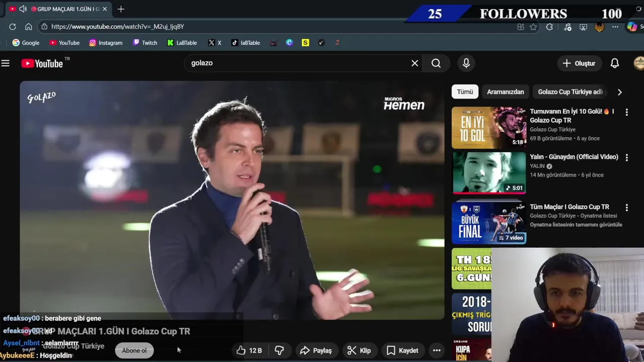This screenshot has width=644, height=362.
Task: Open the YouTube hamburger guide menu
Action: [6, 63]
